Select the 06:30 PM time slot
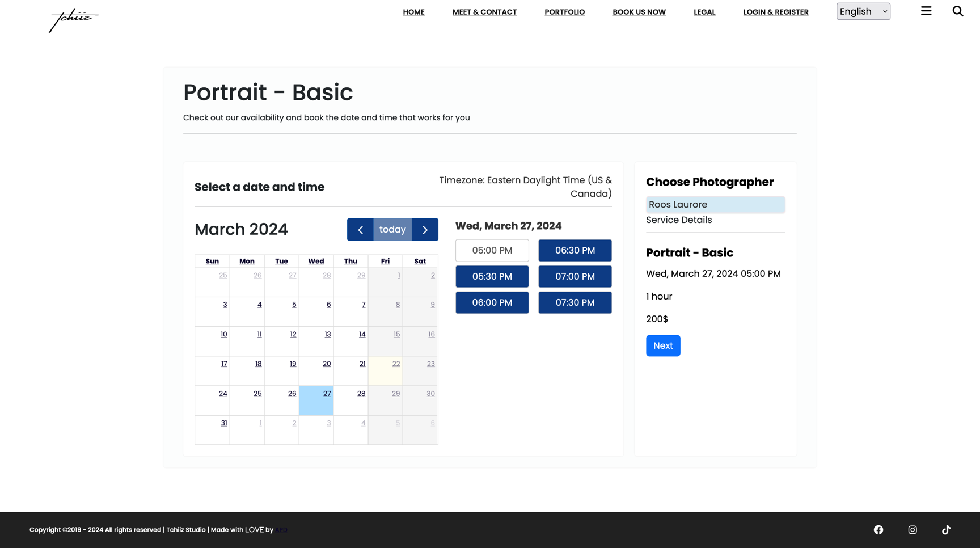Screen dimensions: 980x548 pos(575,250)
